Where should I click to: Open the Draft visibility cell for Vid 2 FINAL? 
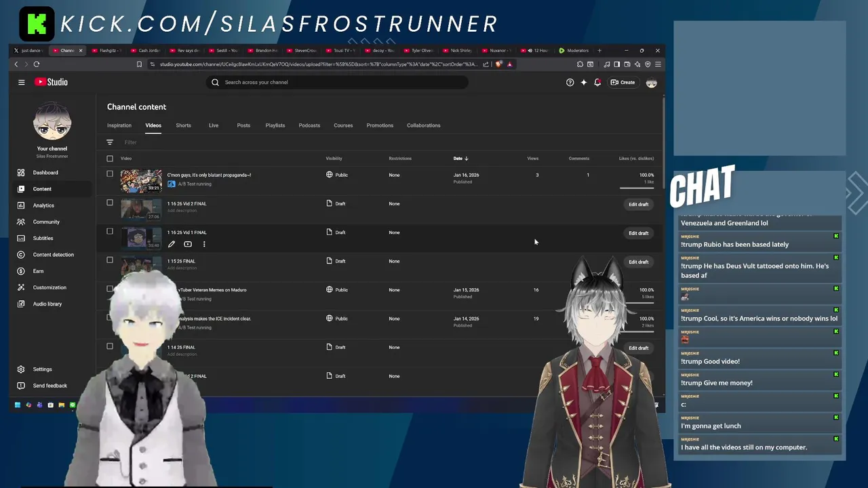[x=336, y=203]
